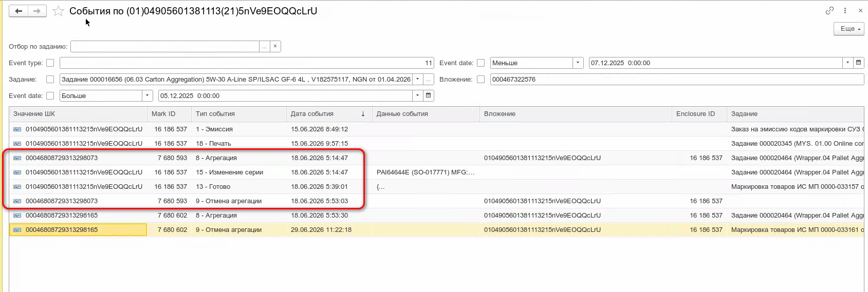Enable the Задание filter checkbox

click(x=50, y=80)
